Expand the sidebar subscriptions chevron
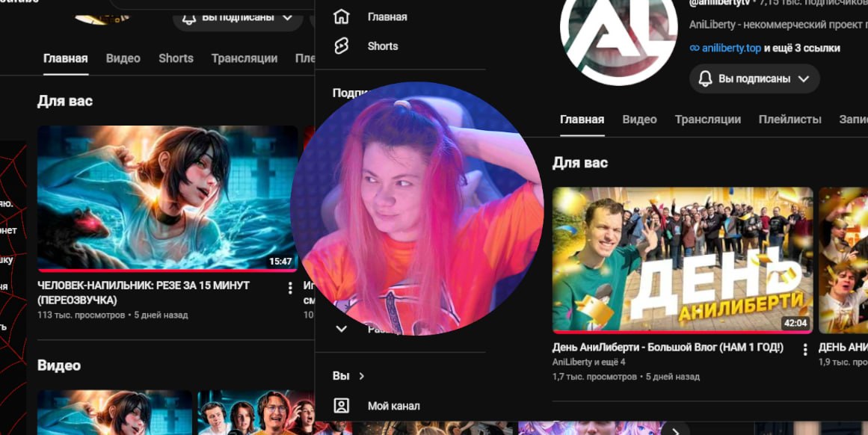This screenshot has width=868, height=435. click(x=342, y=329)
